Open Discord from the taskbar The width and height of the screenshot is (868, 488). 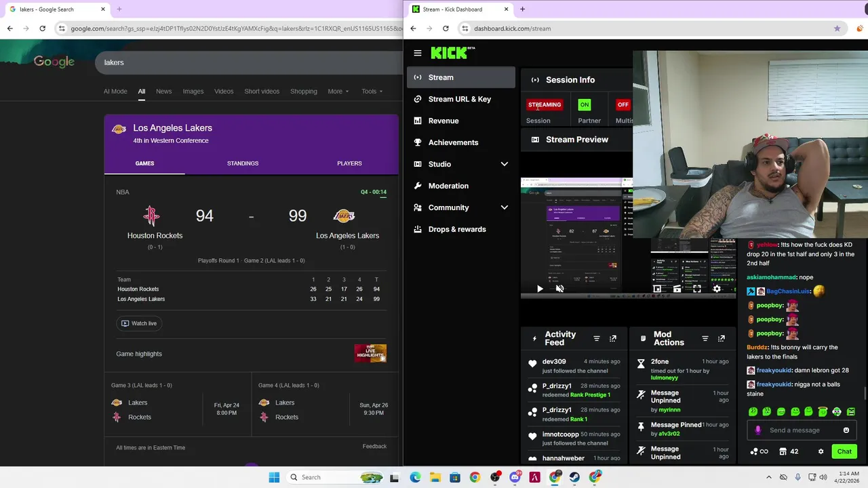click(515, 477)
